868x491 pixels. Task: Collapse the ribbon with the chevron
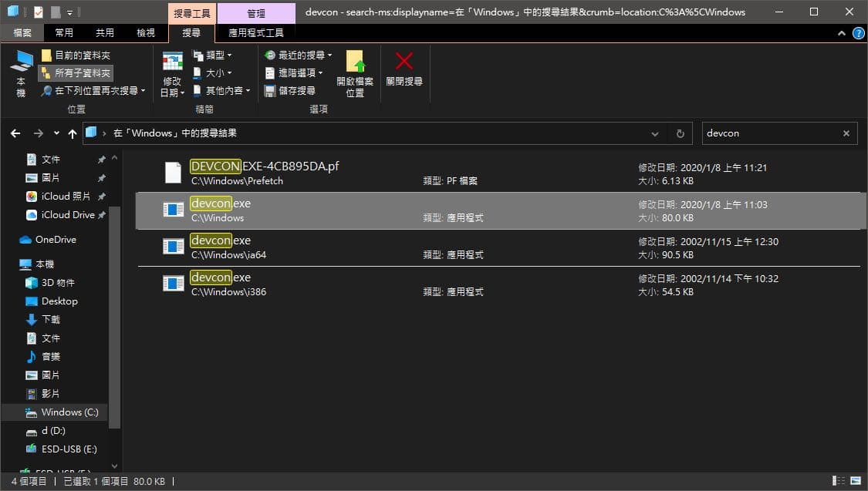coord(842,33)
